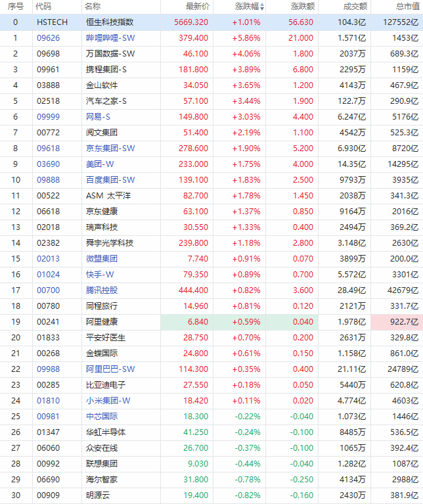Select 阅文集团 name cell
The width and height of the screenshot is (423, 504).
(102, 133)
